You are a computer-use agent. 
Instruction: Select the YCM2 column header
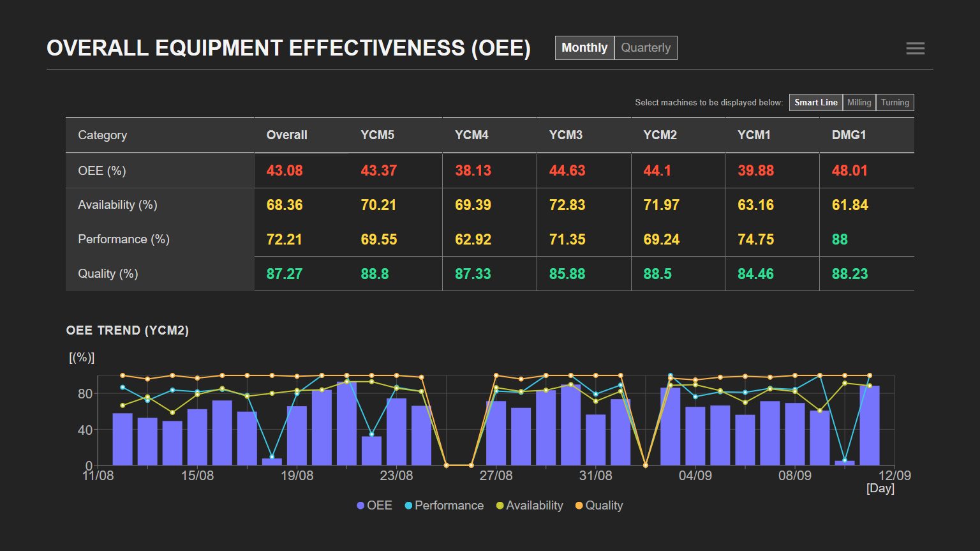click(x=660, y=135)
